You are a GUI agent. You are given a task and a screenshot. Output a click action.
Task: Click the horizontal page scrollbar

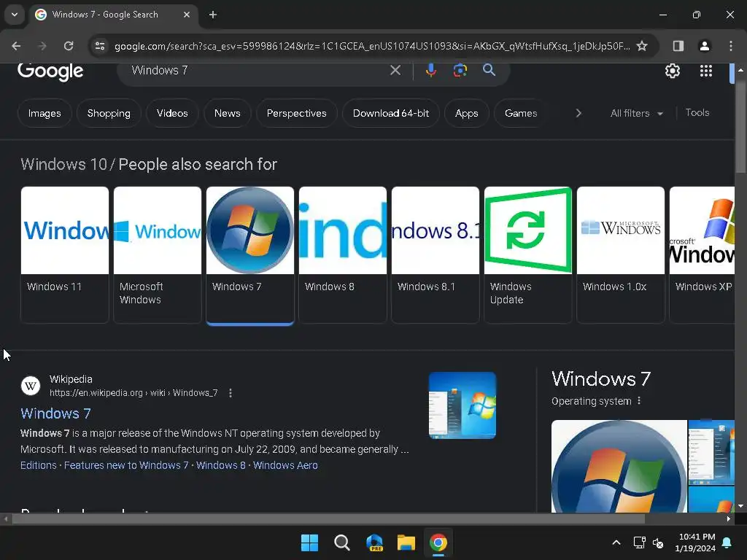(329, 518)
